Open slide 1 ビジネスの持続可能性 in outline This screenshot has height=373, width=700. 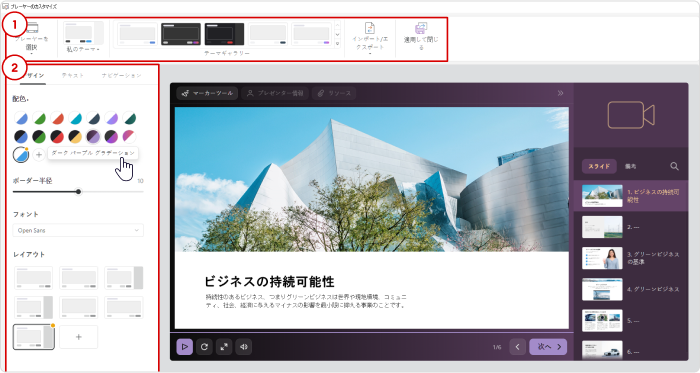630,196
